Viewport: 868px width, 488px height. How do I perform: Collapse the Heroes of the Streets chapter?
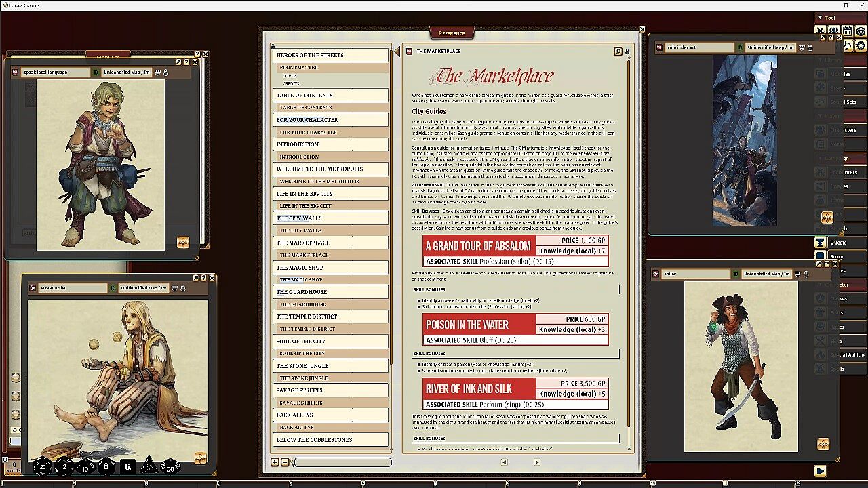331,55
